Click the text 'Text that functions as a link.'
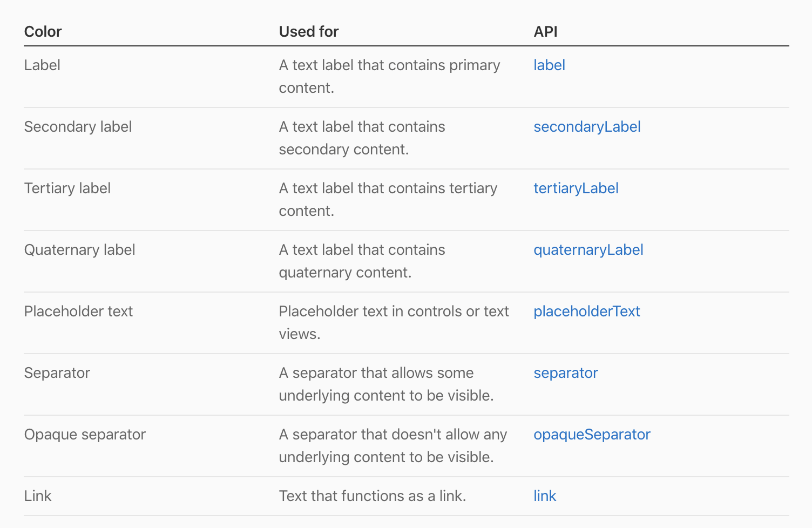Image resolution: width=812 pixels, height=528 pixels. point(372,496)
